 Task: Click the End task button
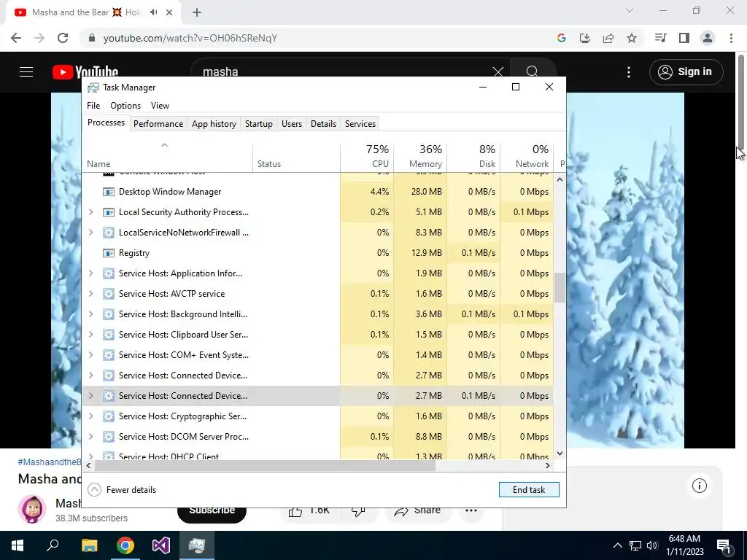529,489
